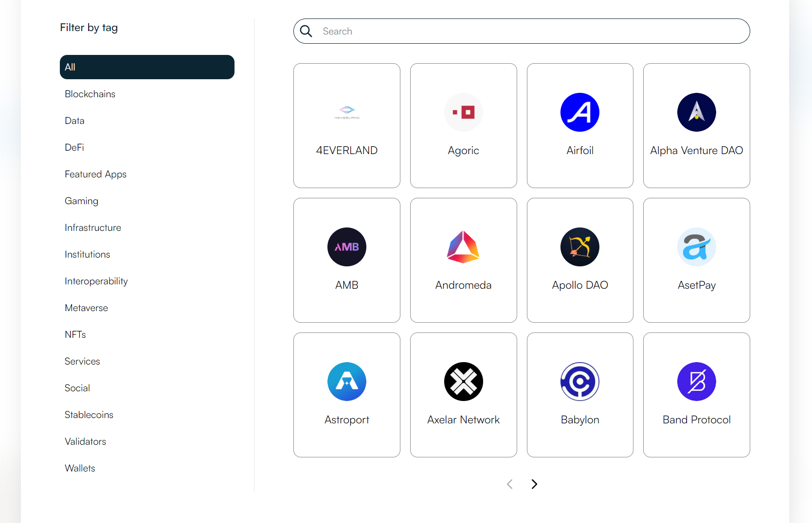812x523 pixels.
Task: Open the Babylon name label
Action: coord(580,420)
